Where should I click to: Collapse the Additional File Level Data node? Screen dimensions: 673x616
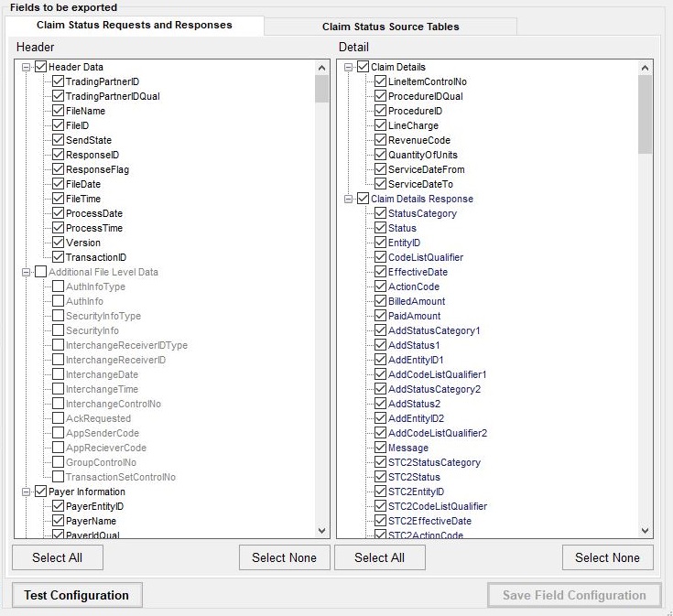point(27,273)
